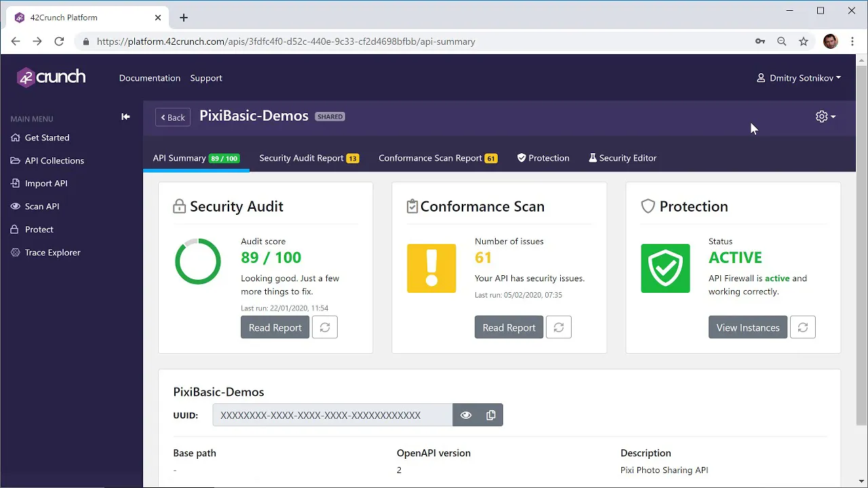
Task: Click the 42Crunch logo
Action: pos(52,77)
